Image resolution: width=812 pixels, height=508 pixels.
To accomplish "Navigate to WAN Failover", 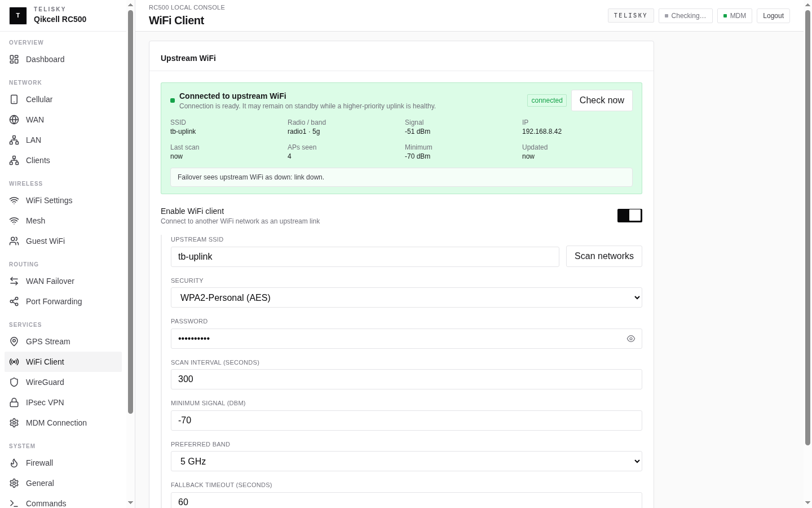I will coord(63,281).
